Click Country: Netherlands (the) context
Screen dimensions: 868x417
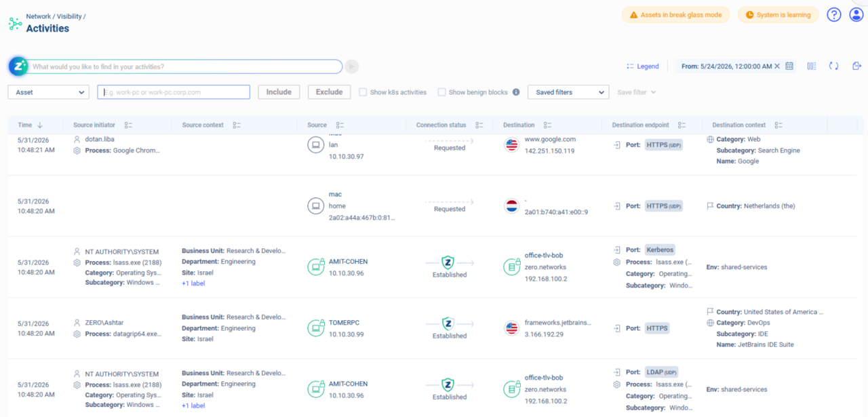pos(756,205)
